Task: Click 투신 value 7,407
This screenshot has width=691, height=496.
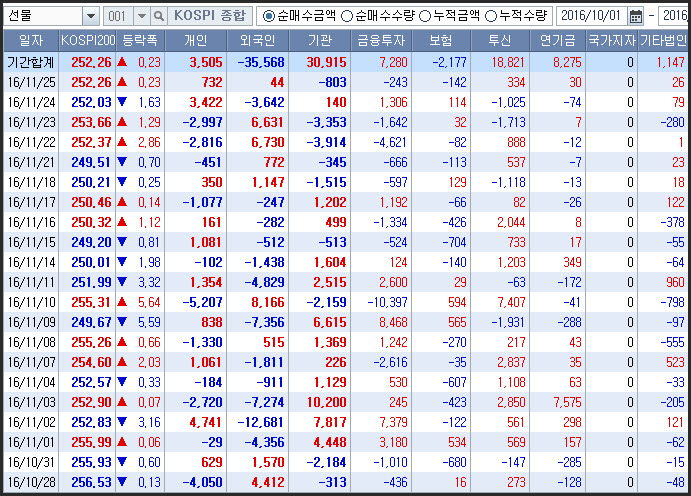Action: 511,302
